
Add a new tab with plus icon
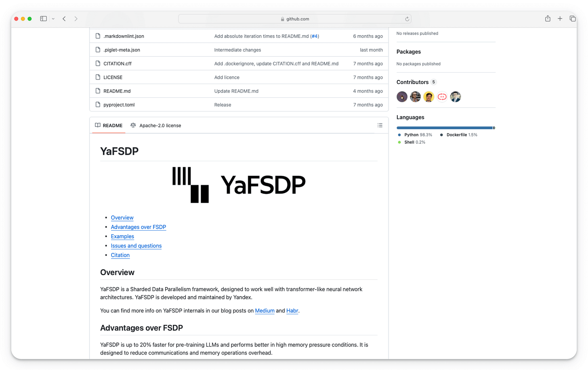pyautogui.click(x=560, y=19)
